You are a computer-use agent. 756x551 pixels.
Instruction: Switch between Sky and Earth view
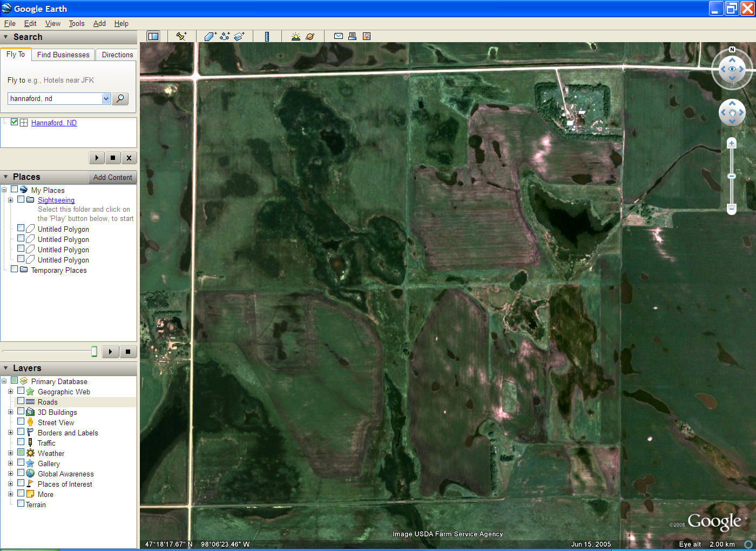310,36
